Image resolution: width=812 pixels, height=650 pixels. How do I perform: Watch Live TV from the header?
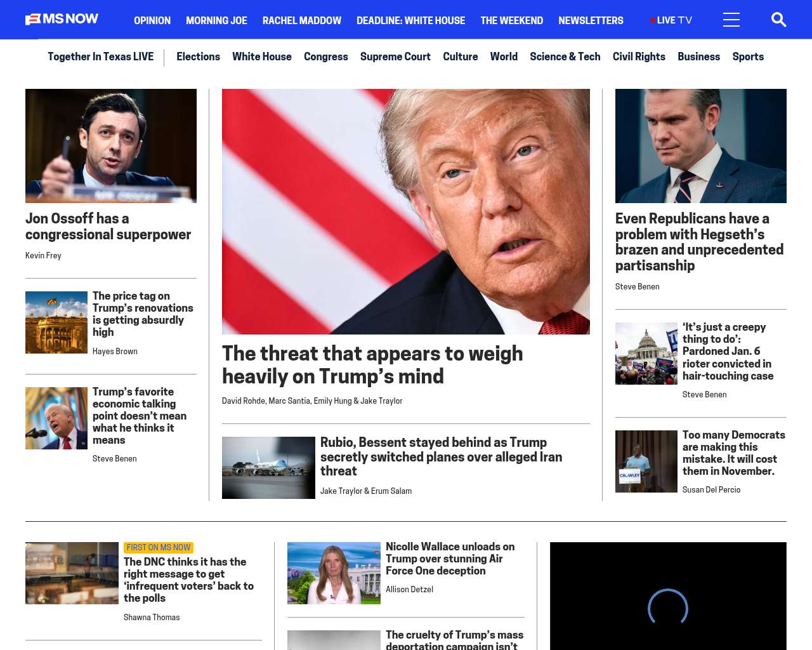[671, 20]
